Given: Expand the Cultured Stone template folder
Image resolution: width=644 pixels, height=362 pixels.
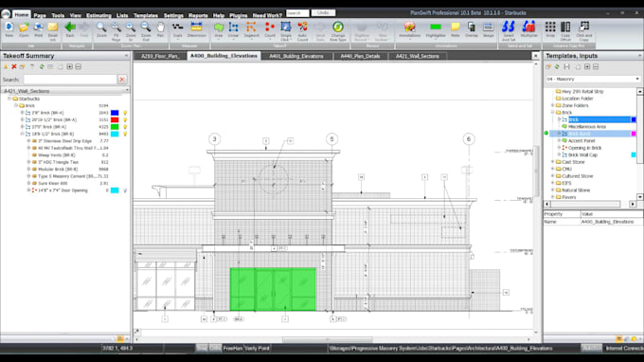Looking at the screenshot, I should click(552, 176).
